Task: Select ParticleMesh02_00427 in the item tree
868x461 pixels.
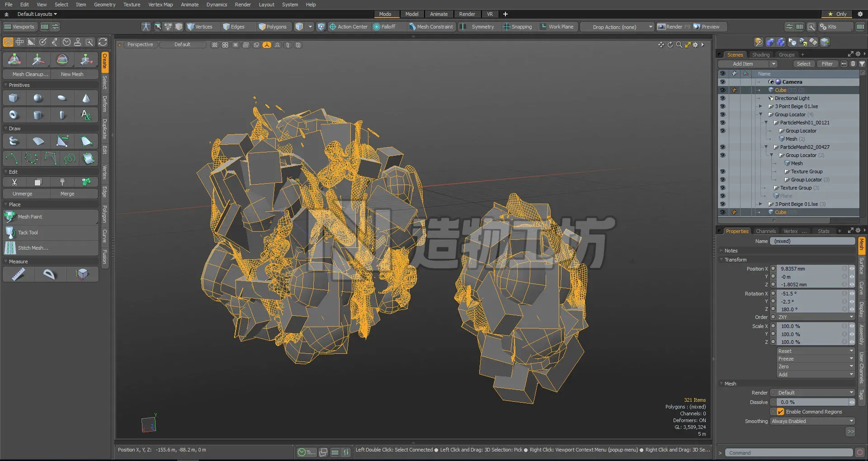Action: [x=804, y=147]
